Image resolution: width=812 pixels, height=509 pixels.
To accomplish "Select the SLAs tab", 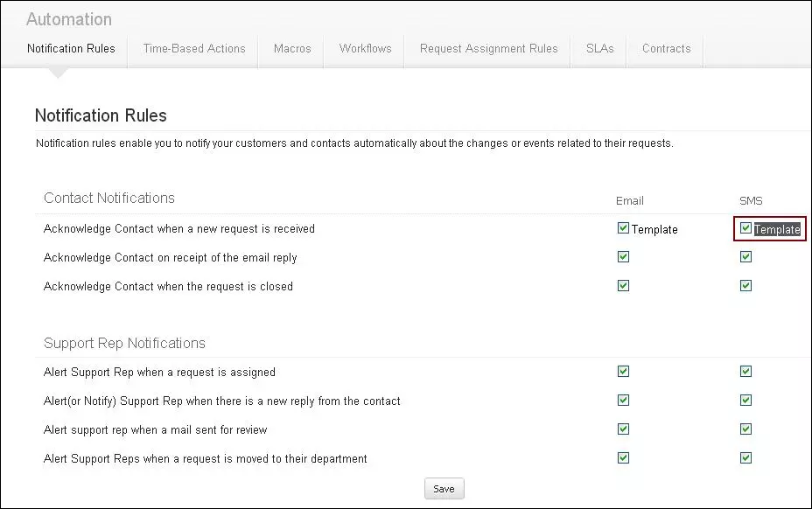I will 599,49.
